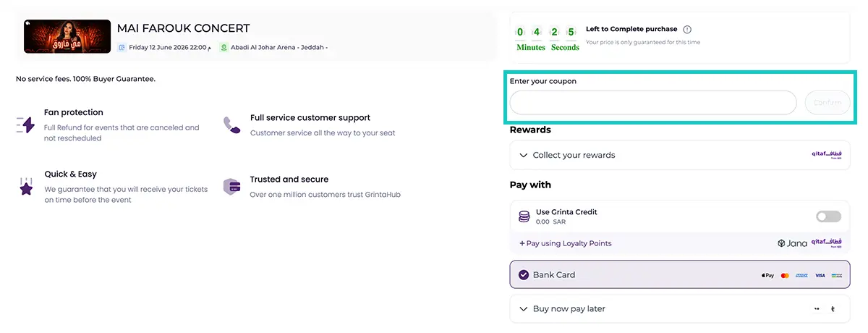Click the Mastercard logo

click(x=785, y=275)
